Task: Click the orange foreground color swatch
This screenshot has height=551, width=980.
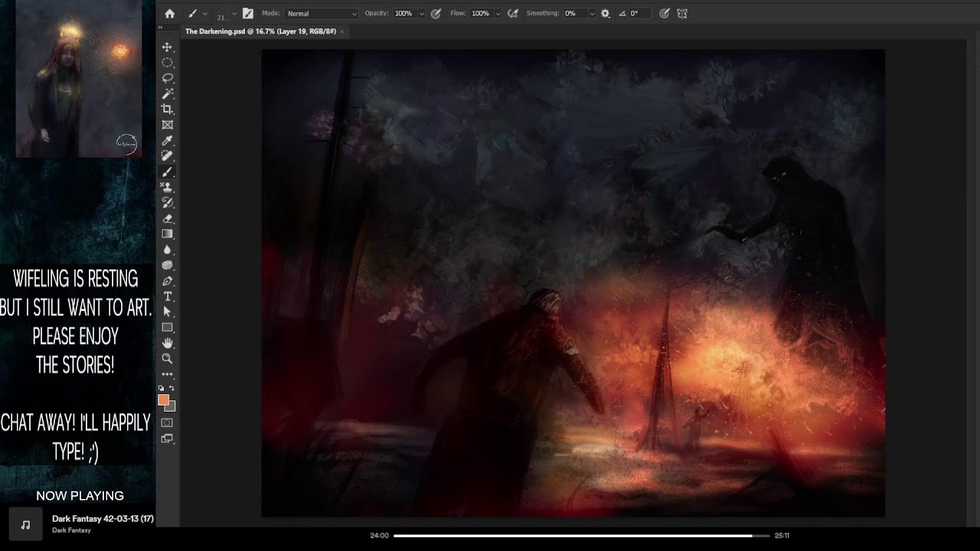Action: pyautogui.click(x=163, y=399)
